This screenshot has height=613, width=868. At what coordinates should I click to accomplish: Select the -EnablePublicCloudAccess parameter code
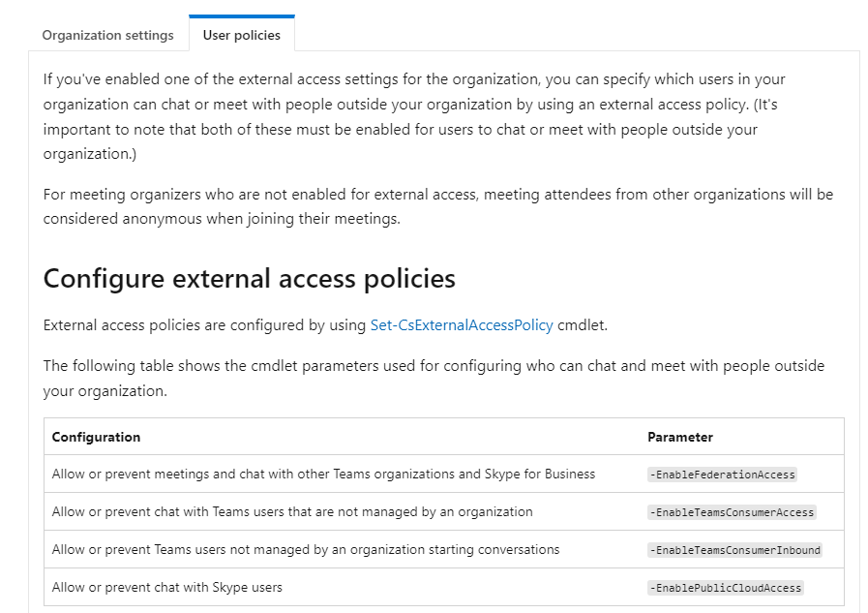tap(726, 588)
